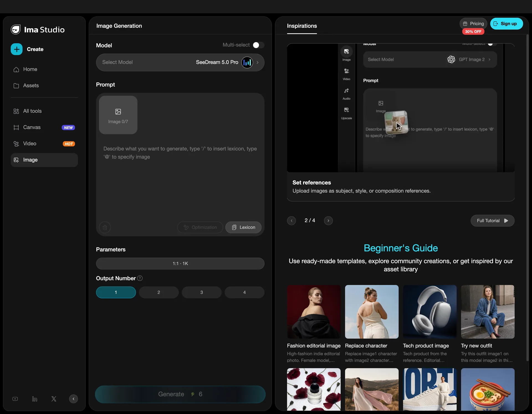Click the Video sidebar icon

(16, 144)
